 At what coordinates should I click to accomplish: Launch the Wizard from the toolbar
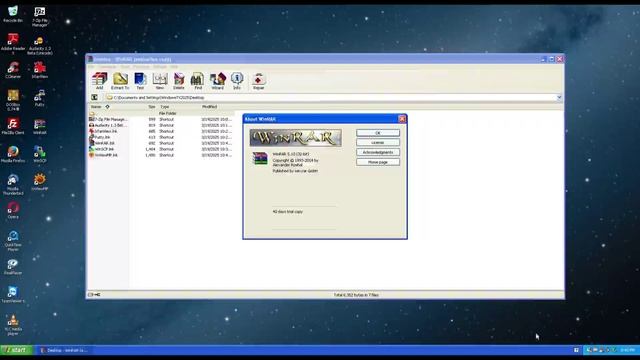tap(218, 81)
